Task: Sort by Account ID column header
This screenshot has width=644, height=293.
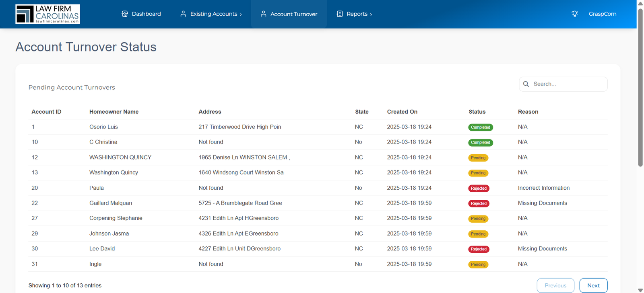Action: pyautogui.click(x=46, y=112)
